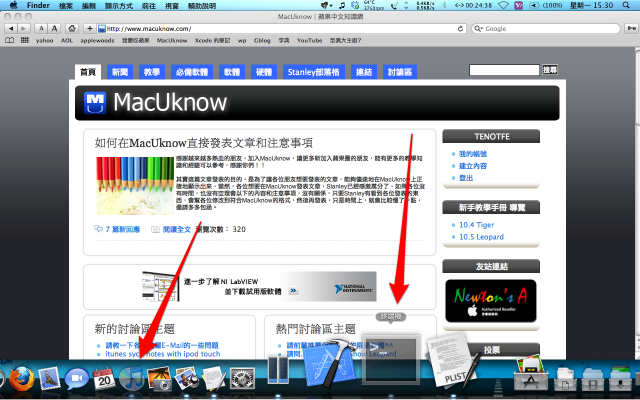Switch to the 教學 site tab

point(152,72)
